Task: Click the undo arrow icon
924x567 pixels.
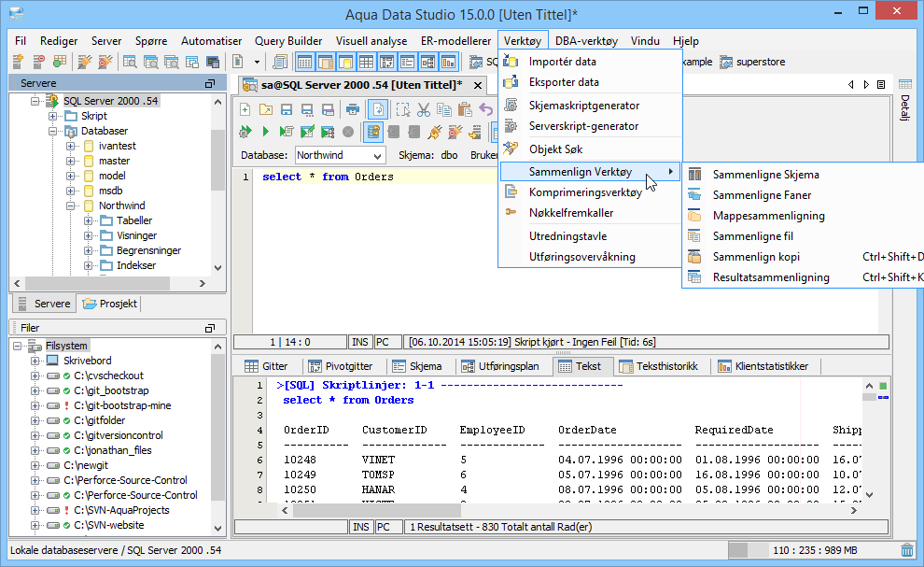Action: pos(485,109)
